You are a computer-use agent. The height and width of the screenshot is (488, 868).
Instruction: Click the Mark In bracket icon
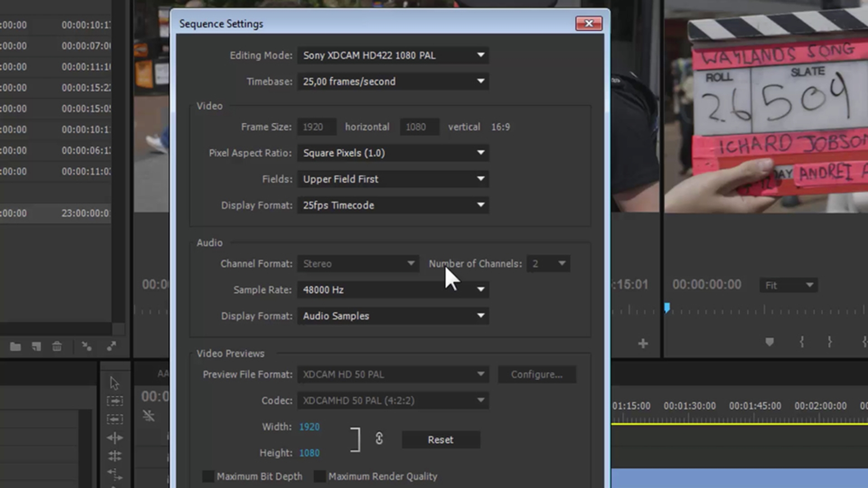(802, 342)
